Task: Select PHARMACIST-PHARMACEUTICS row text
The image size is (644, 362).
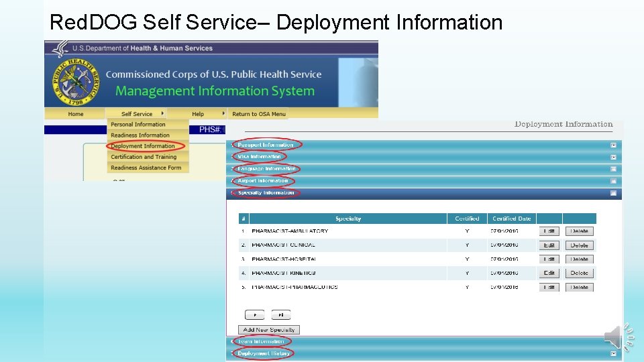Action: (294, 287)
